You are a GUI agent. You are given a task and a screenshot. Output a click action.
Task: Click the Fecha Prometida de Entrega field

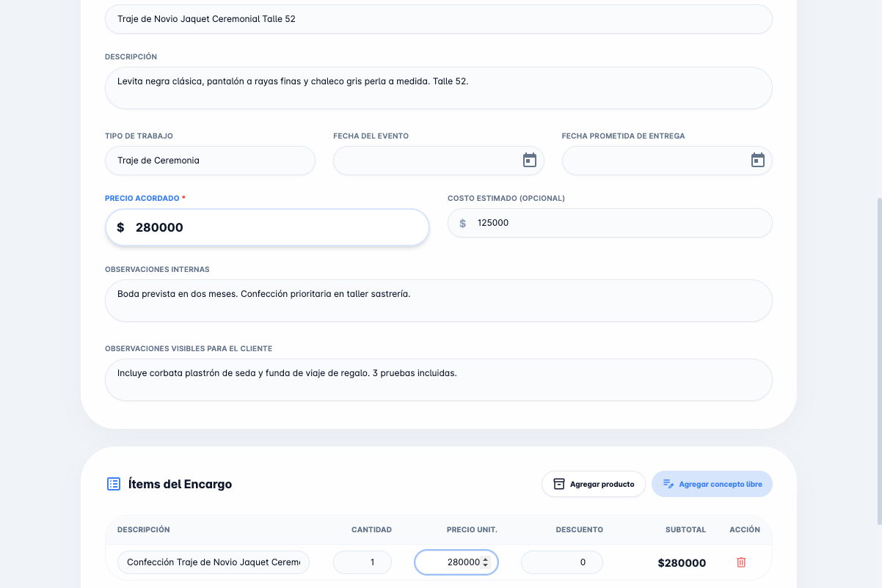[x=667, y=161]
